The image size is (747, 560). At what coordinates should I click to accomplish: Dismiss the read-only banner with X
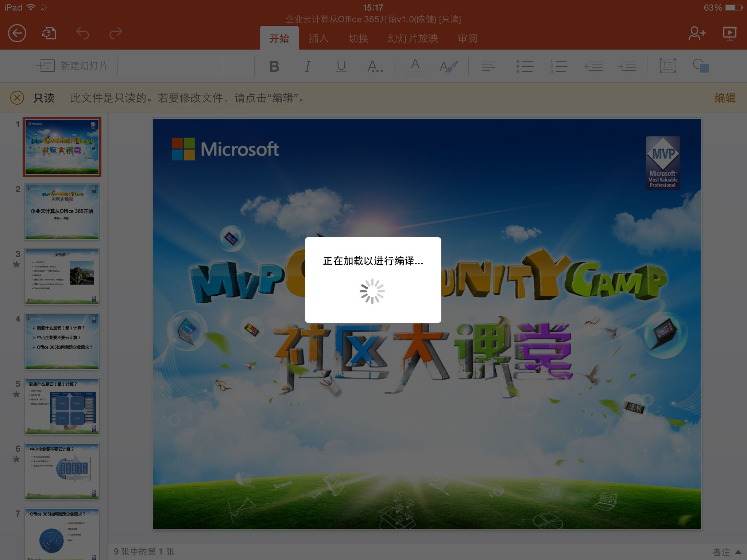[x=17, y=98]
